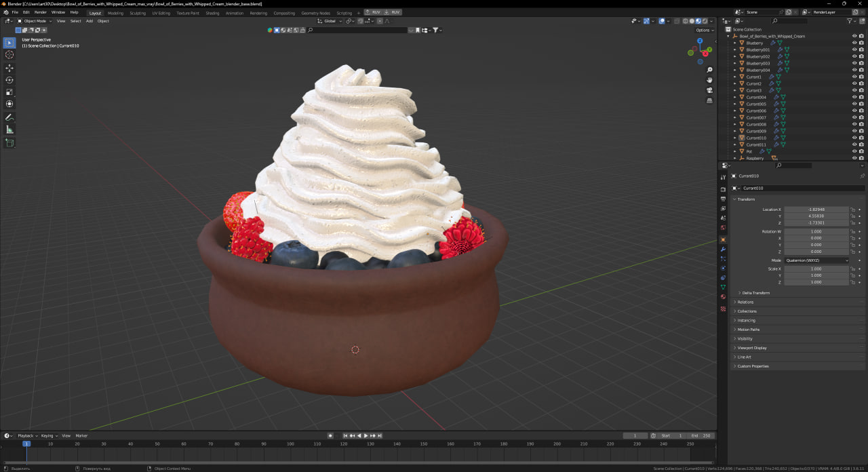
Task: Open the Render menu
Action: [x=41, y=12]
